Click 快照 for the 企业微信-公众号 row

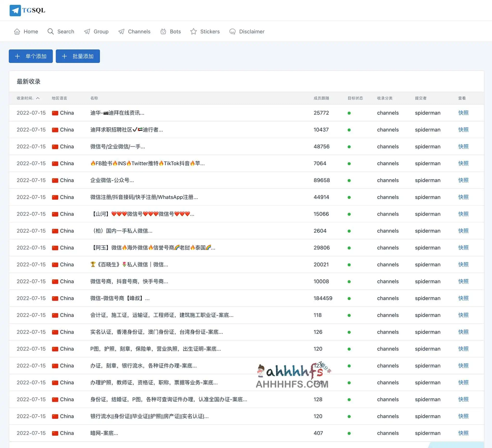pos(463,180)
